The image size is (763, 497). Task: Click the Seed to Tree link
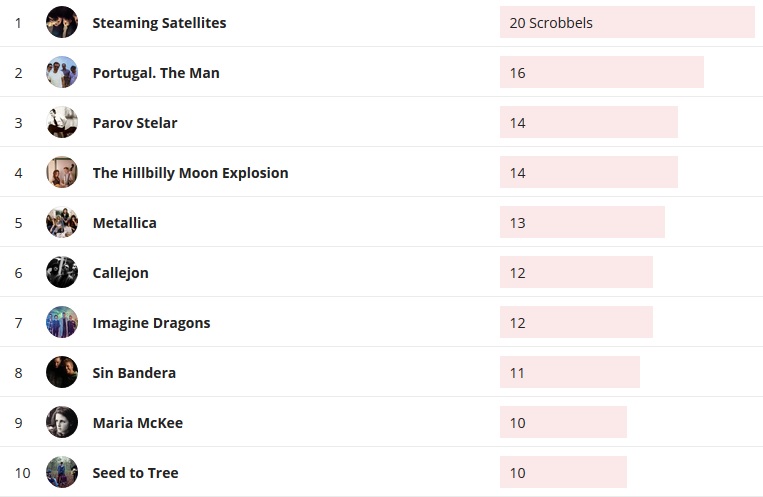pyautogui.click(x=135, y=473)
